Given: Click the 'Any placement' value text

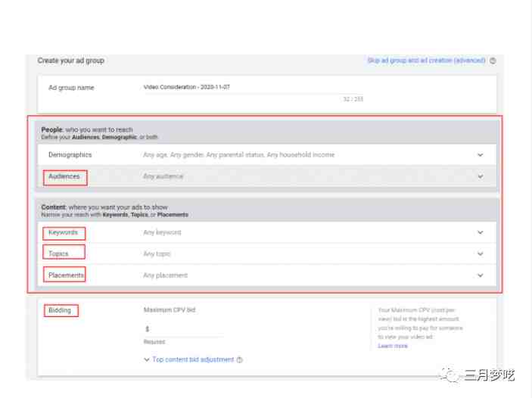Looking at the screenshot, I should tap(165, 275).
